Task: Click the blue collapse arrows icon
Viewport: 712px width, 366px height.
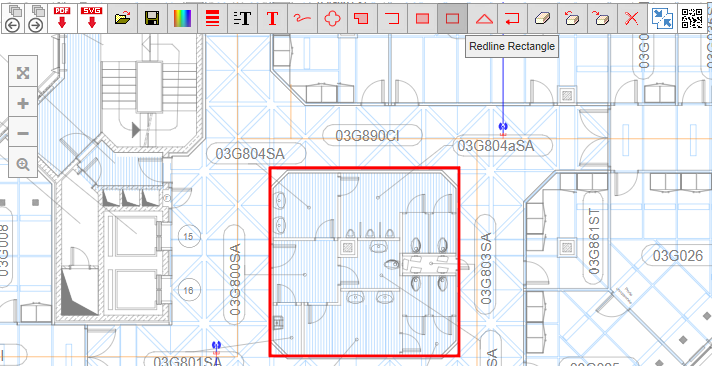Action: tap(663, 18)
